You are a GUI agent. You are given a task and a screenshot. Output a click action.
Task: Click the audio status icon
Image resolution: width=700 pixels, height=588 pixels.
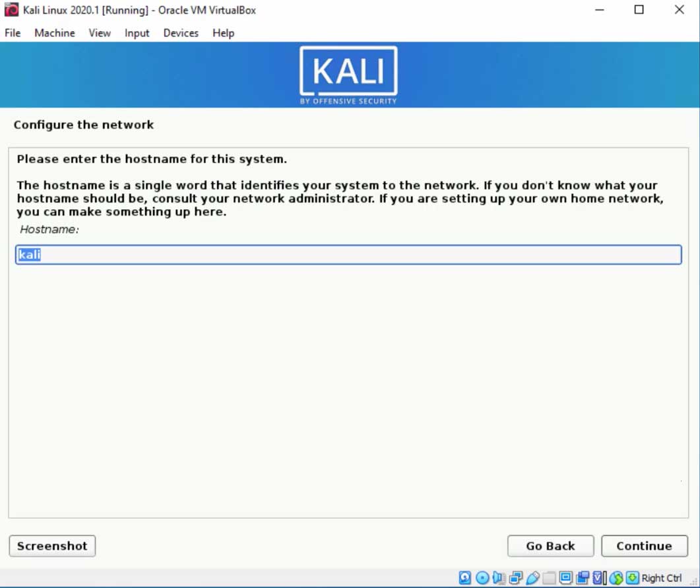click(499, 577)
